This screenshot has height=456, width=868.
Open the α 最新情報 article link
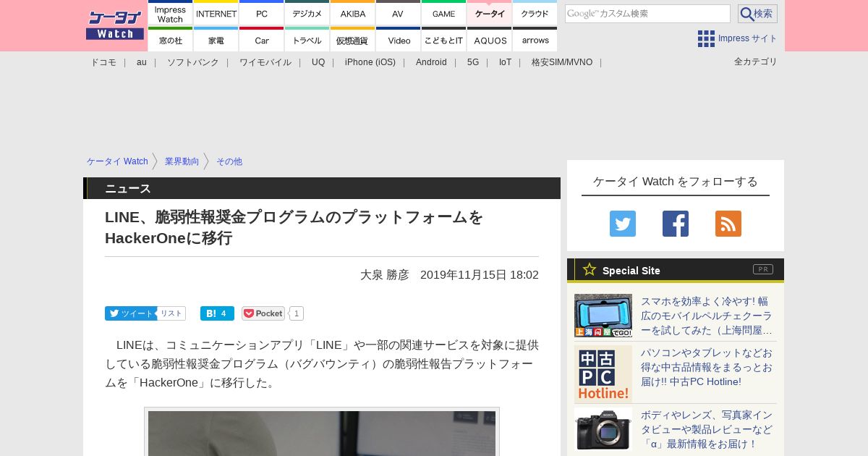click(707, 429)
